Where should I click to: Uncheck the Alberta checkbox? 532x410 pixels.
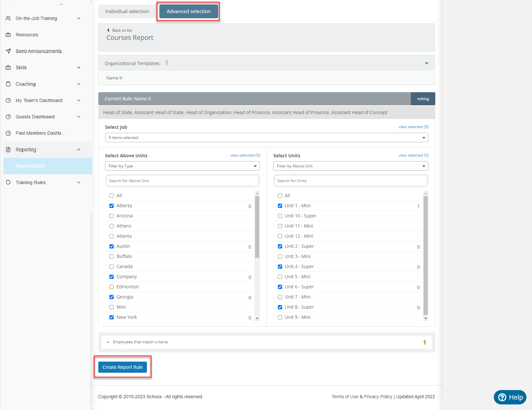click(112, 206)
